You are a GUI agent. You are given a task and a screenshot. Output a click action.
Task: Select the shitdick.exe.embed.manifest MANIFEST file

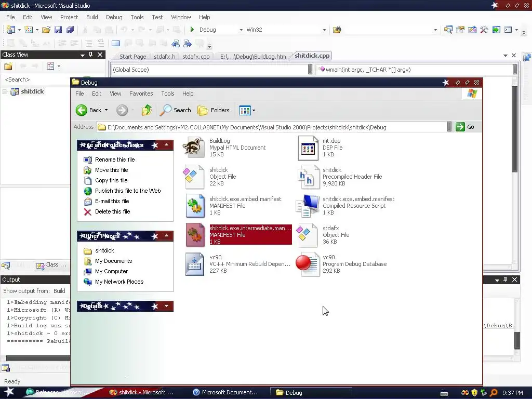(233, 206)
